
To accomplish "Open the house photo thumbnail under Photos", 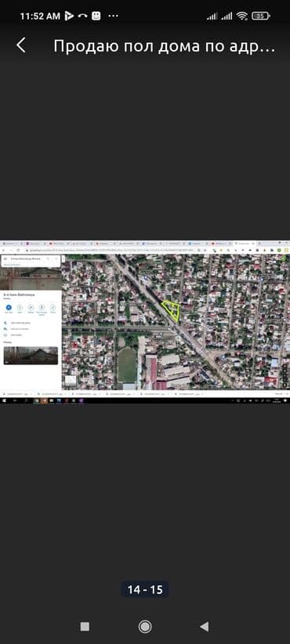I will 31,355.
